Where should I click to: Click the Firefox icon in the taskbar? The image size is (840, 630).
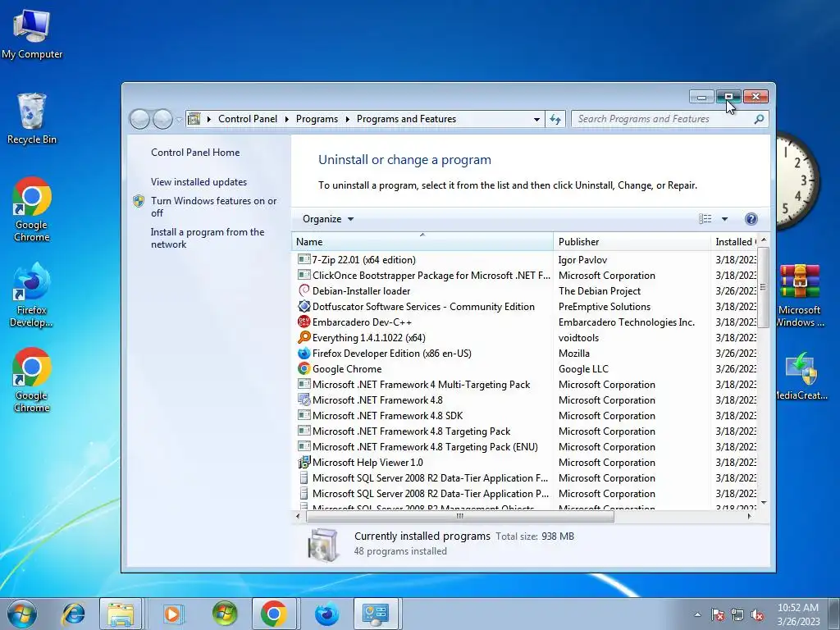point(326,614)
